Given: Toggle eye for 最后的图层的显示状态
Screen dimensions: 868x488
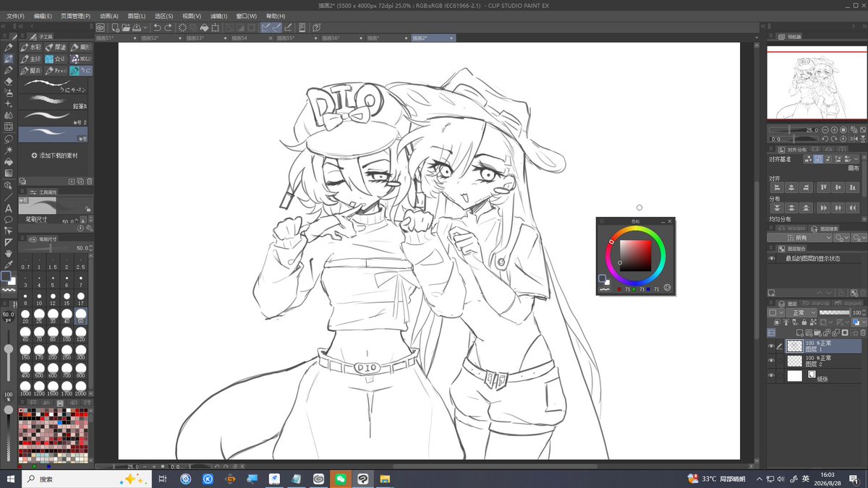Looking at the screenshot, I should tap(771, 258).
